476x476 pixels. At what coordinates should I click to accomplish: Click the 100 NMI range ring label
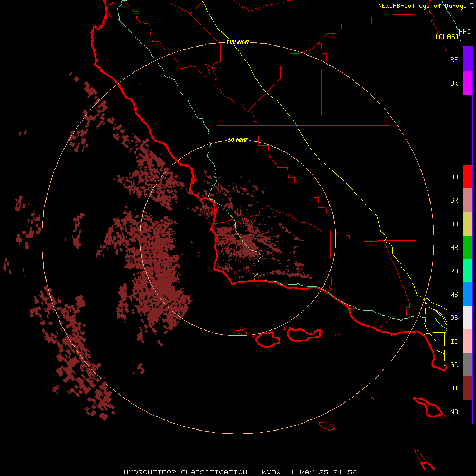click(x=237, y=42)
